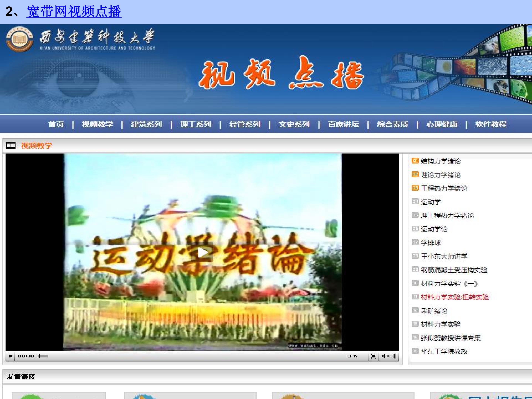This screenshot has width=532, height=399.
Task: Open 百家讲坛 navigation item
Action: point(343,124)
